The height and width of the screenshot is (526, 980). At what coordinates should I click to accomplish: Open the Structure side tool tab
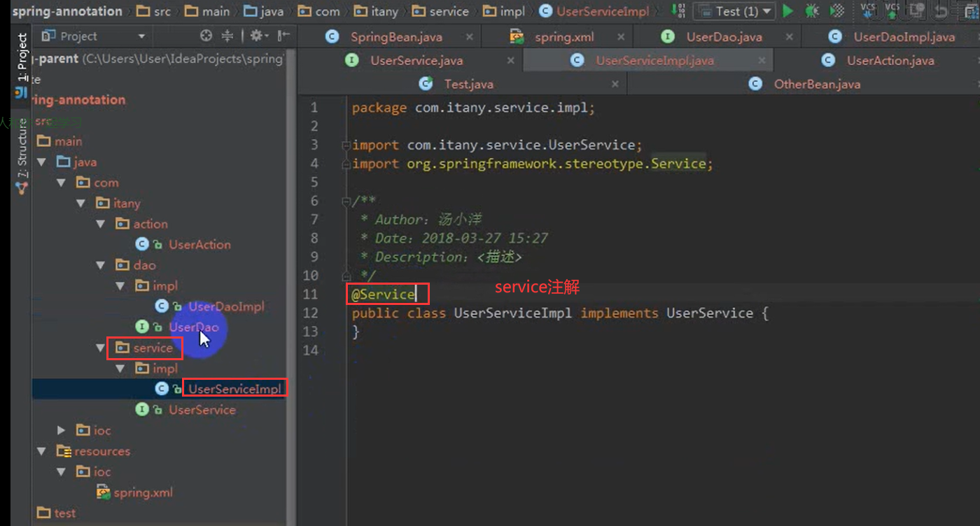point(22,155)
